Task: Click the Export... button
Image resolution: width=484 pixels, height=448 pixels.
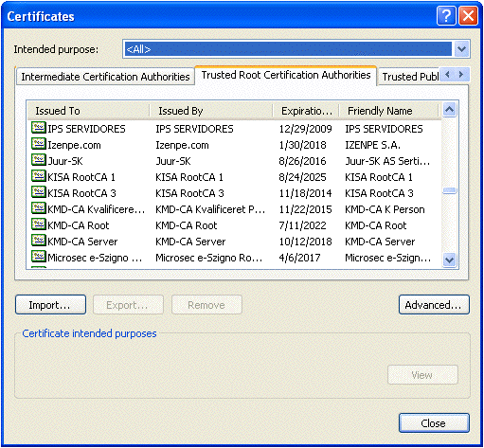Action: (x=128, y=305)
